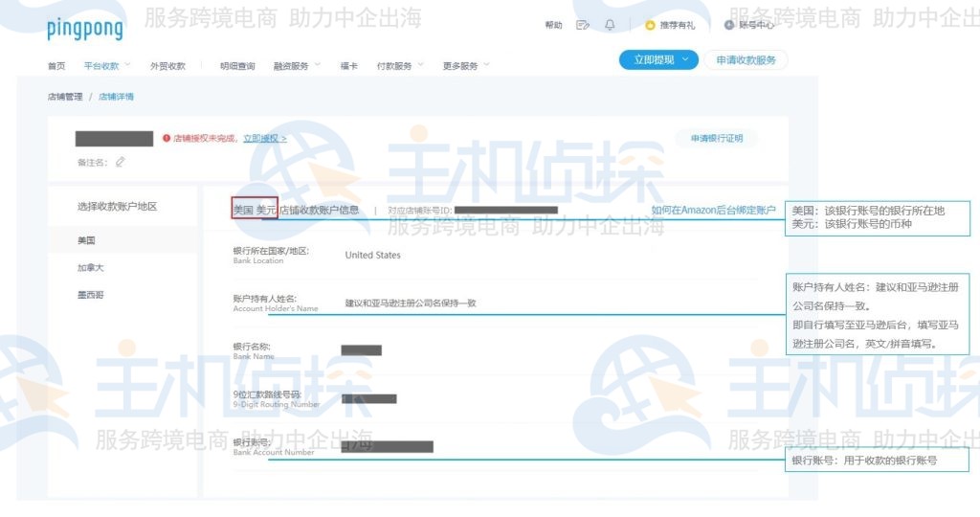980x517 pixels.
Task: Click 申请银行证明 button
Action: click(717, 138)
